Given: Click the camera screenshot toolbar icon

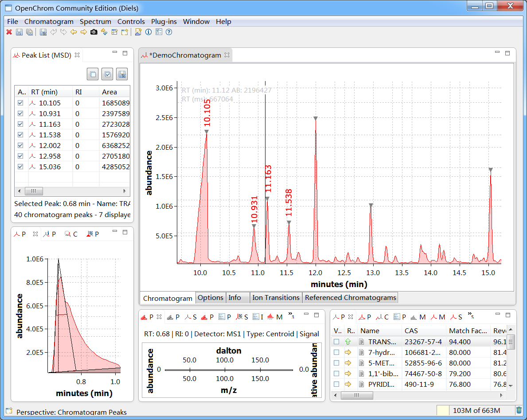Looking at the screenshot, I should tap(94, 32).
